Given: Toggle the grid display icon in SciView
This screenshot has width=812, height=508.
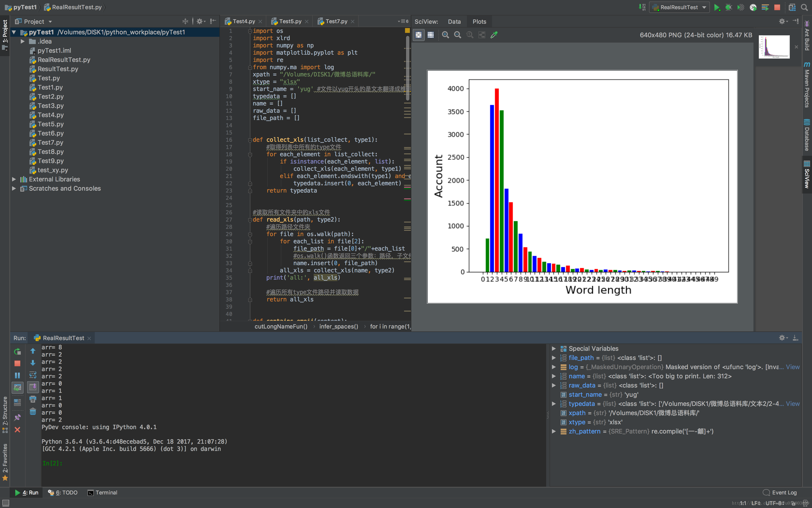Looking at the screenshot, I should (430, 35).
